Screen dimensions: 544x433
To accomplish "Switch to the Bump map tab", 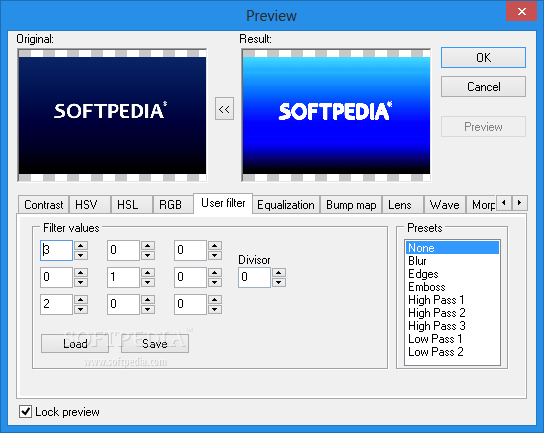I will 351,205.
